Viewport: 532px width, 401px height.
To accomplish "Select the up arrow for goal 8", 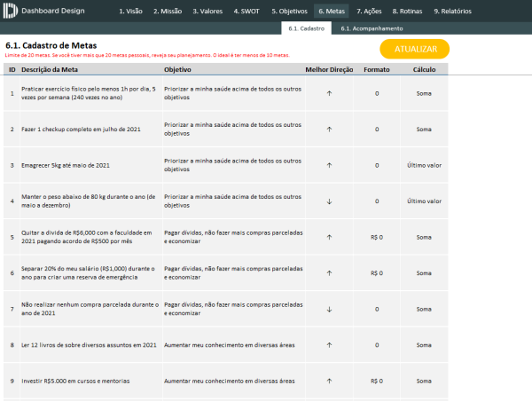I will point(329,345).
